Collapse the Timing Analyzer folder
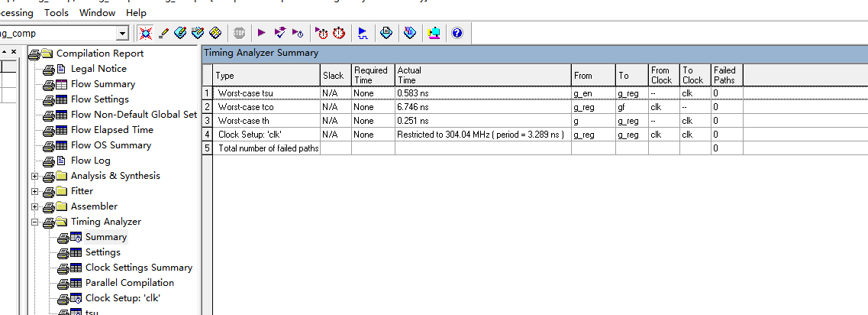Screen dimensions: 868x315 click(x=35, y=222)
